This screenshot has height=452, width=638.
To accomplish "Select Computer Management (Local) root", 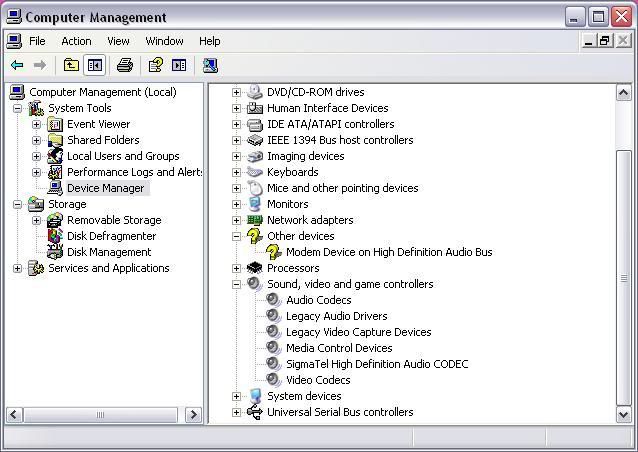I will (x=103, y=92).
